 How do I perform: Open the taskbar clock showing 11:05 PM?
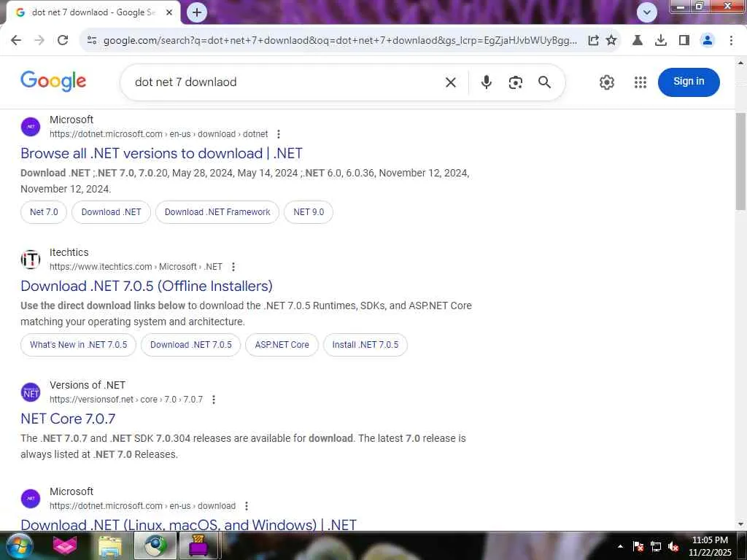[x=710, y=545]
